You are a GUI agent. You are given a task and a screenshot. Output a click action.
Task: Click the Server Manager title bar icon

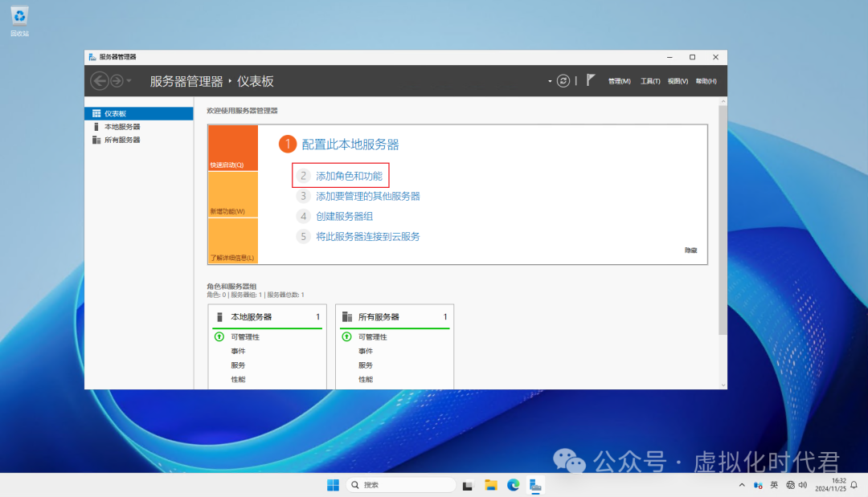click(92, 57)
